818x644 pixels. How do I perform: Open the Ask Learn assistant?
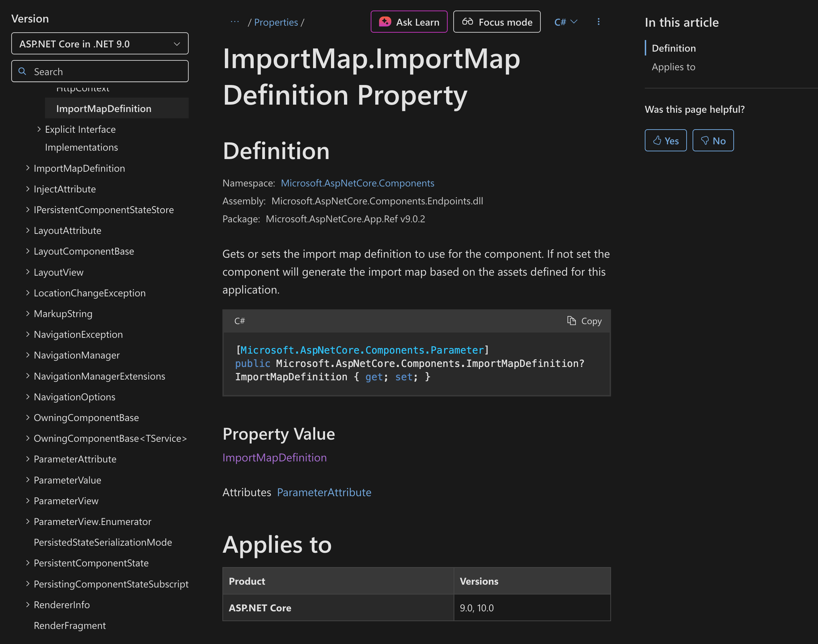coord(409,22)
